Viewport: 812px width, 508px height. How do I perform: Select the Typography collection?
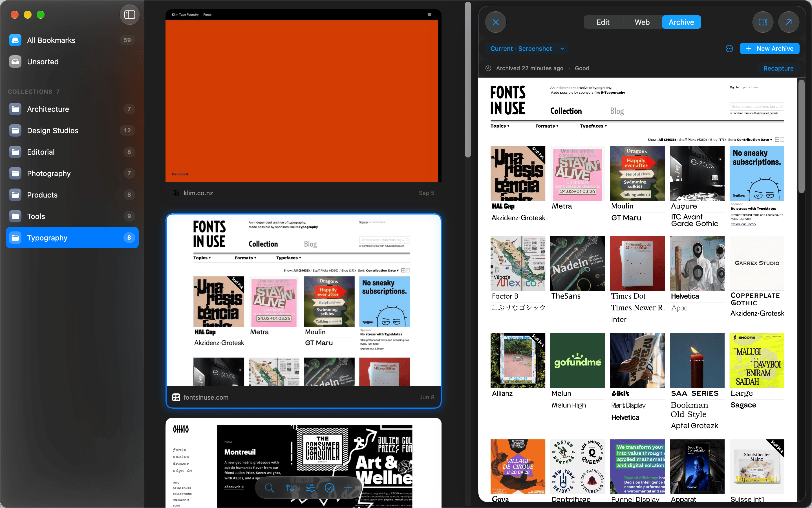(72, 238)
